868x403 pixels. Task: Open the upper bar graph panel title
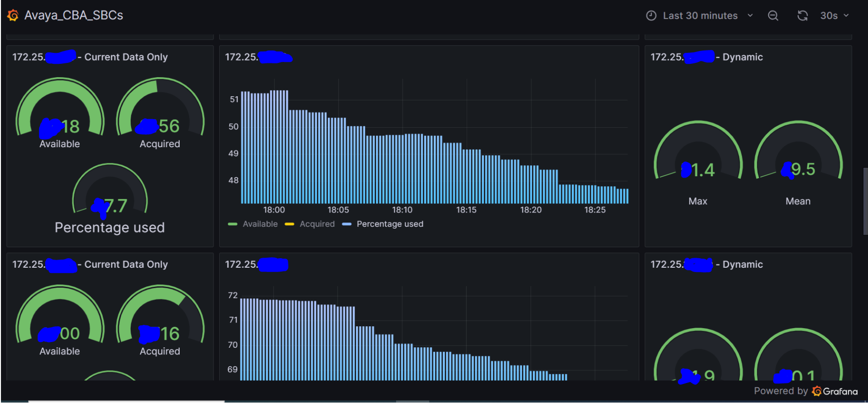258,57
